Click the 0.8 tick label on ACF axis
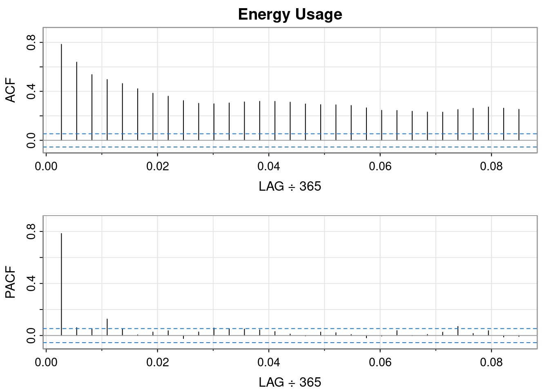Viewport: 549px width, 392px height. [x=31, y=42]
